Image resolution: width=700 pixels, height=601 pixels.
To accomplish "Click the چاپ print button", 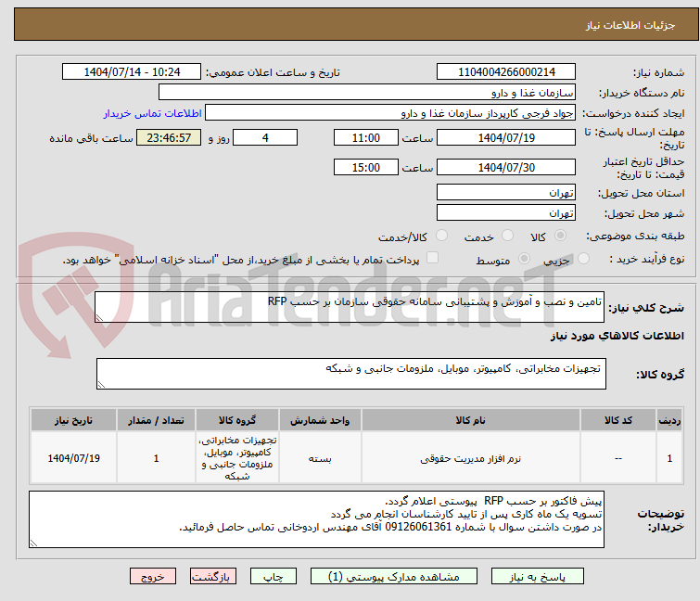I will point(274,577).
